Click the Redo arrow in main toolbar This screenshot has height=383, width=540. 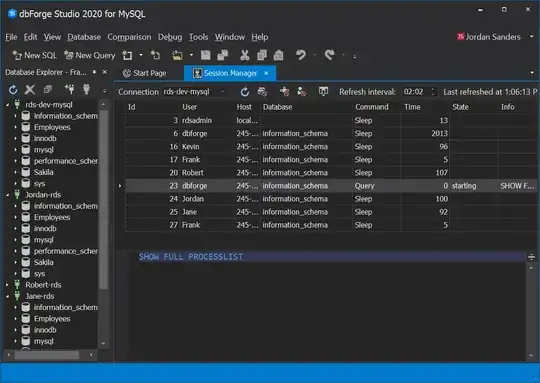point(330,55)
